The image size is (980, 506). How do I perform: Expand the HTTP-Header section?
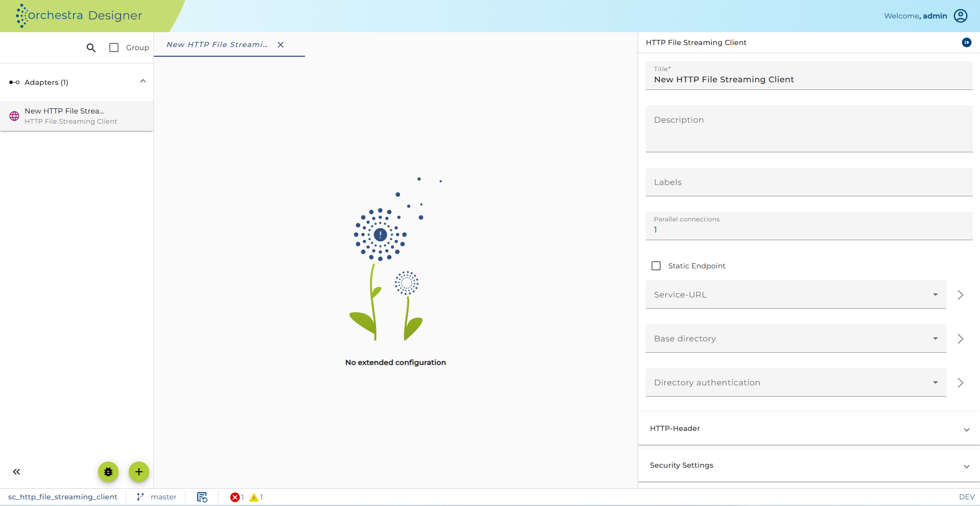point(809,429)
